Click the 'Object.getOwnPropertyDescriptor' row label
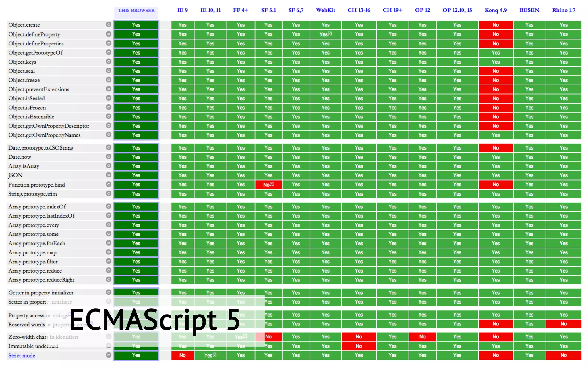This screenshot has height=368, width=588. point(49,126)
